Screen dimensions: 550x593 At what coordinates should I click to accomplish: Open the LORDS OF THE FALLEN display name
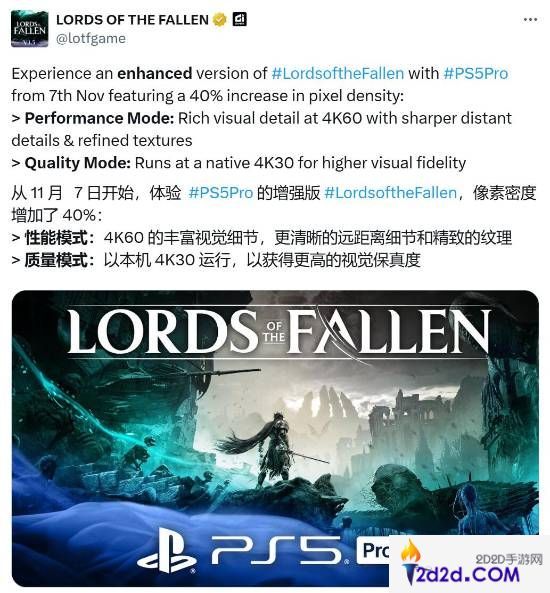(132, 20)
